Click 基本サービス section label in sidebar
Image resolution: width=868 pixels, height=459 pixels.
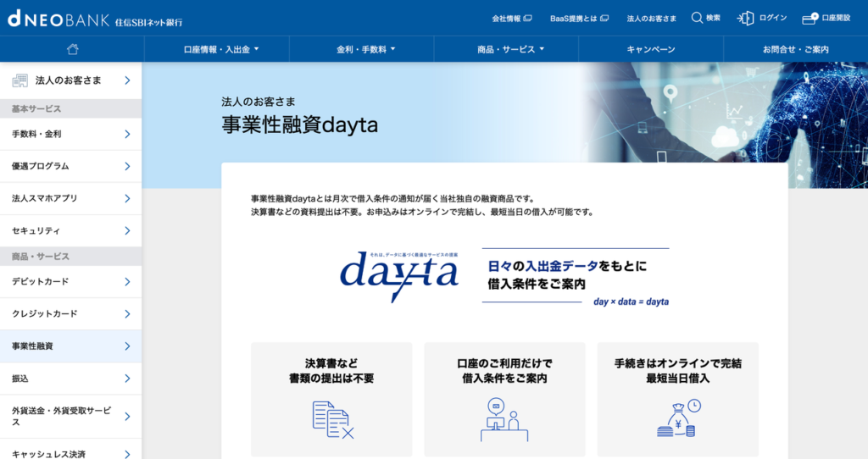[x=36, y=109]
